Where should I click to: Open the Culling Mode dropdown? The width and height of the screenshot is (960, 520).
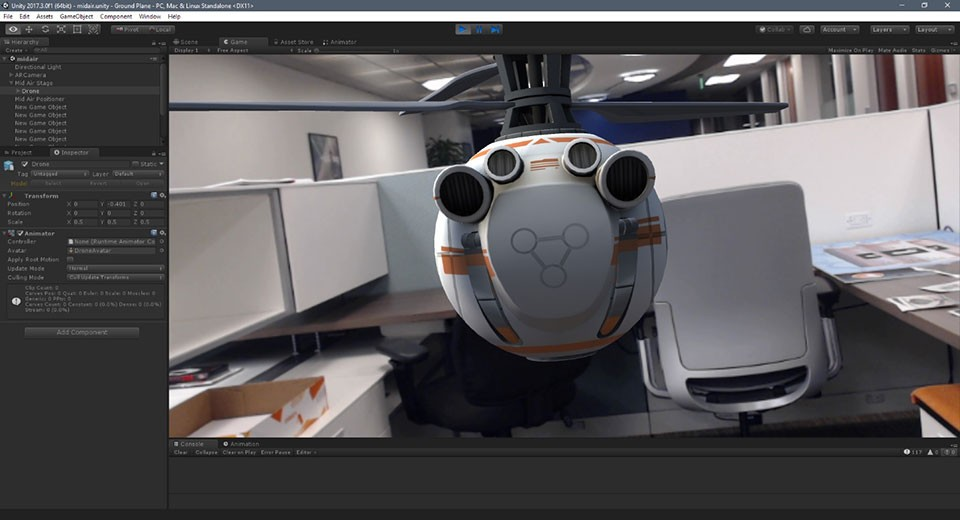(x=115, y=277)
